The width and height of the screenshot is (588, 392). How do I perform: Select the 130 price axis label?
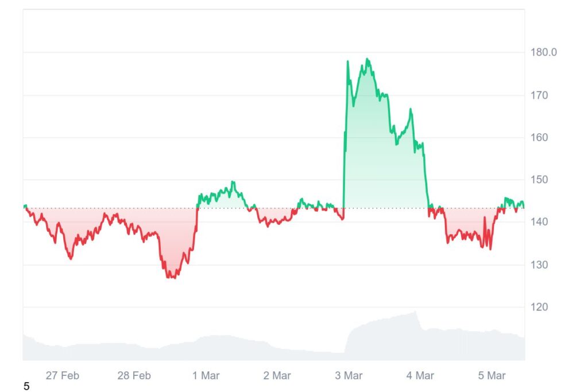539,265
